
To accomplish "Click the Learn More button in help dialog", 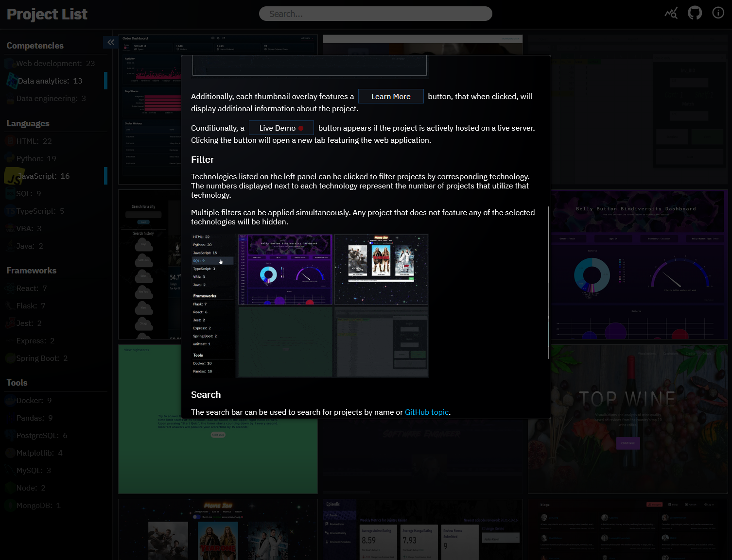I will 391,96.
